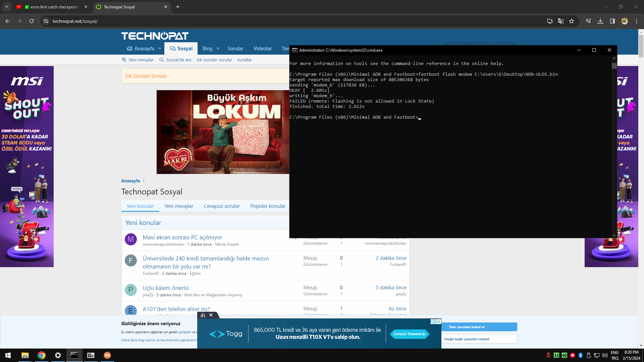Viewport: 644px width, 362px height.
Task: Expand the Anasayfa dropdown arrow
Action: (160, 49)
